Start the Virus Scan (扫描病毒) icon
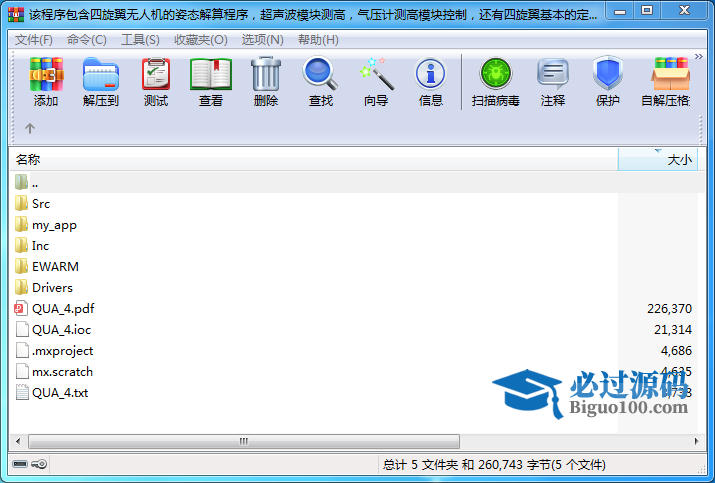 (496, 82)
